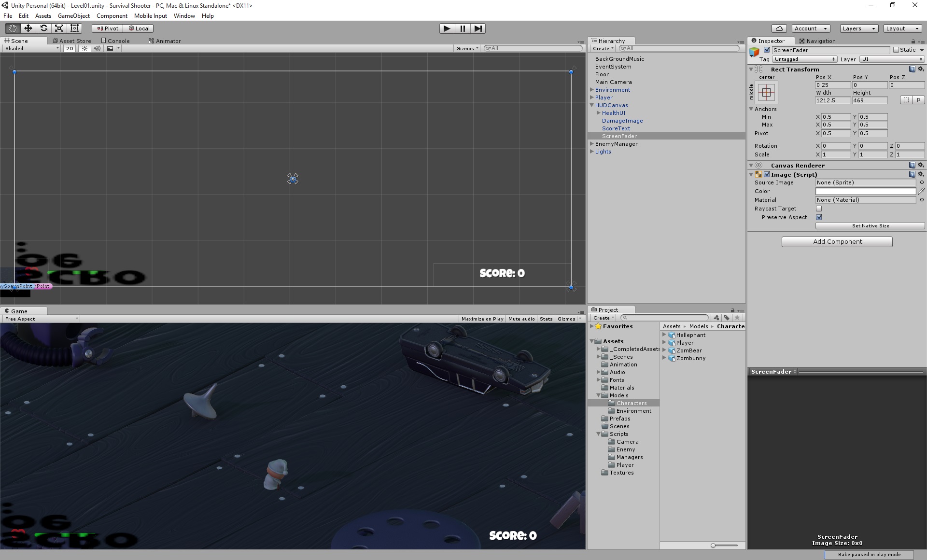Open Source Image object picker

click(921, 182)
